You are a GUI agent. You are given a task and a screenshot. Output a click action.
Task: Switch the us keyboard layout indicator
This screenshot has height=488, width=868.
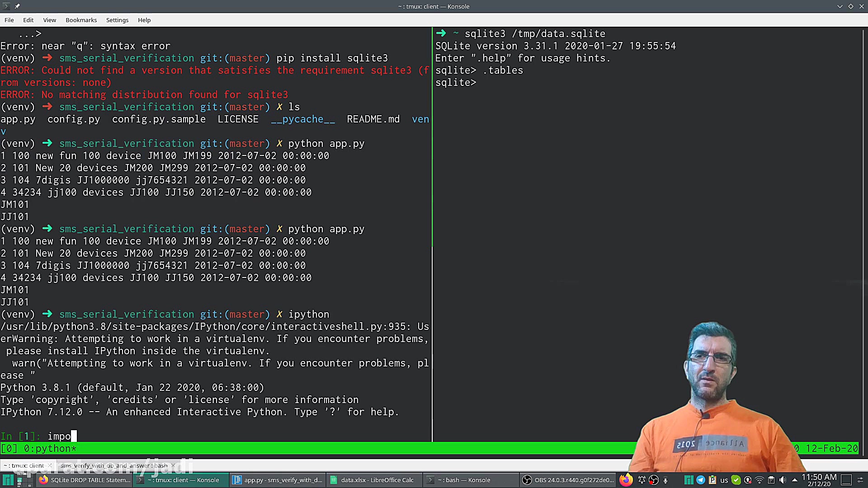[x=724, y=480]
